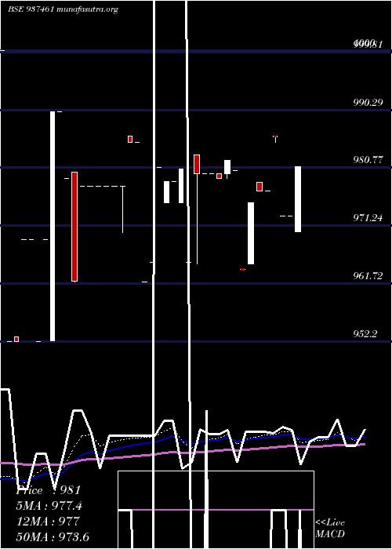Click the 971.24 price level label
This screenshot has width=392, height=549.
pos(368,218)
